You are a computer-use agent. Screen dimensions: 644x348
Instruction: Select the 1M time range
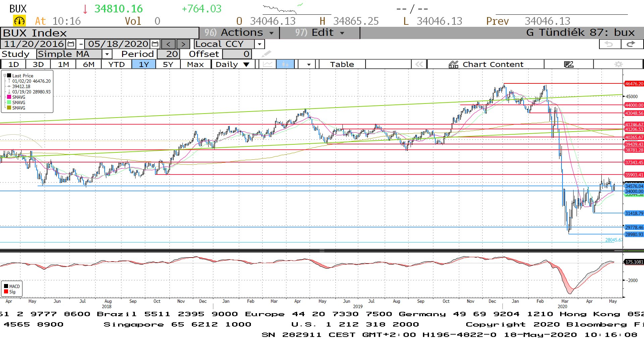[x=63, y=64]
